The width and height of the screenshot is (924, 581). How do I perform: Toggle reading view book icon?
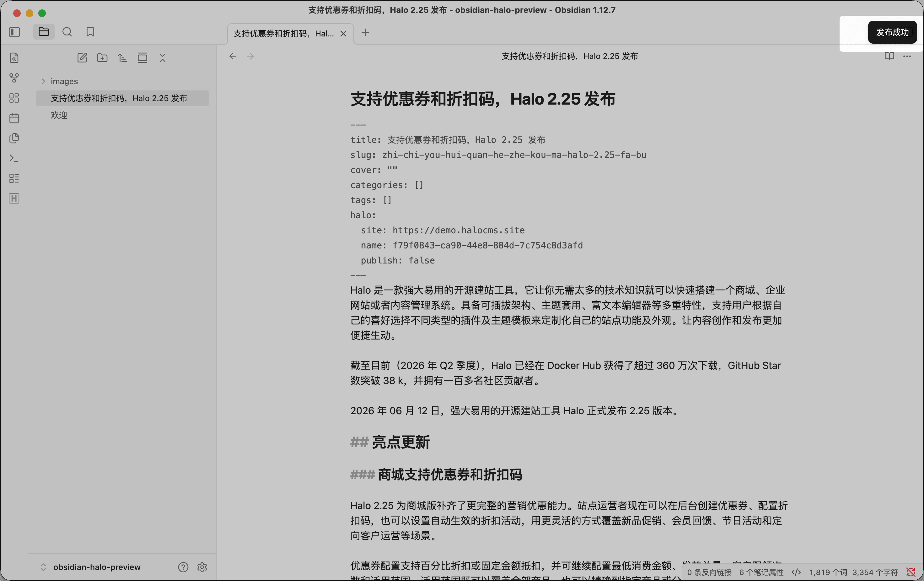coord(889,57)
